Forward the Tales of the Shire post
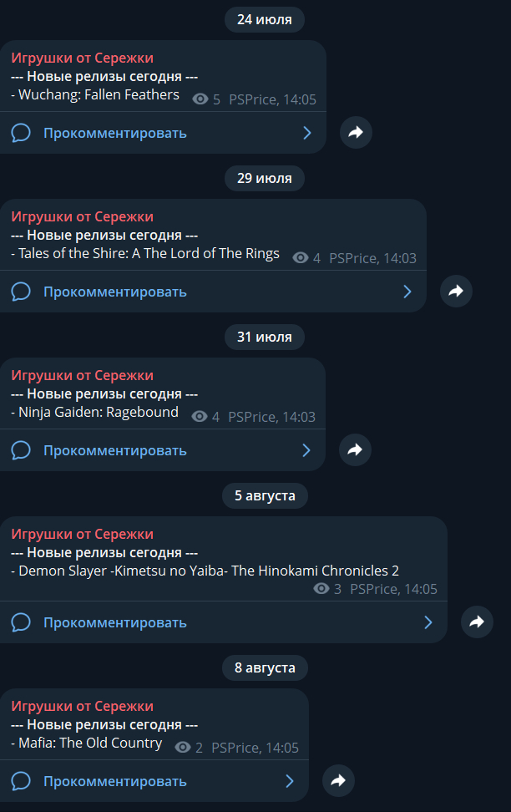 tap(456, 291)
